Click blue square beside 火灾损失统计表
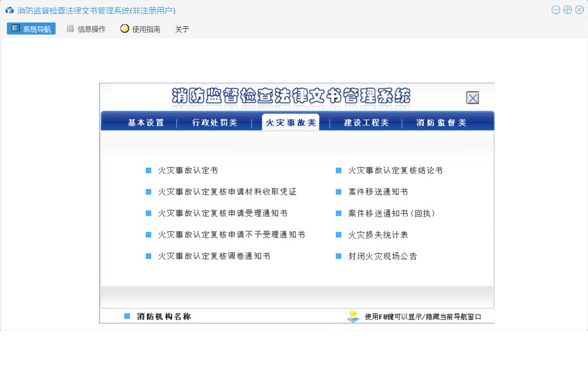The width and height of the screenshot is (588, 385). tap(338, 235)
